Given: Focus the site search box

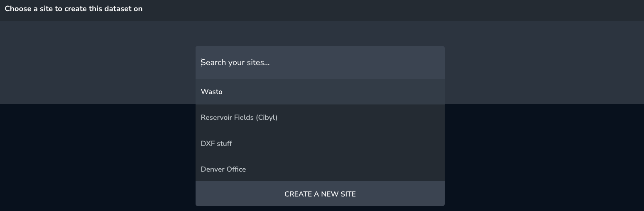Looking at the screenshot, I should (320, 63).
